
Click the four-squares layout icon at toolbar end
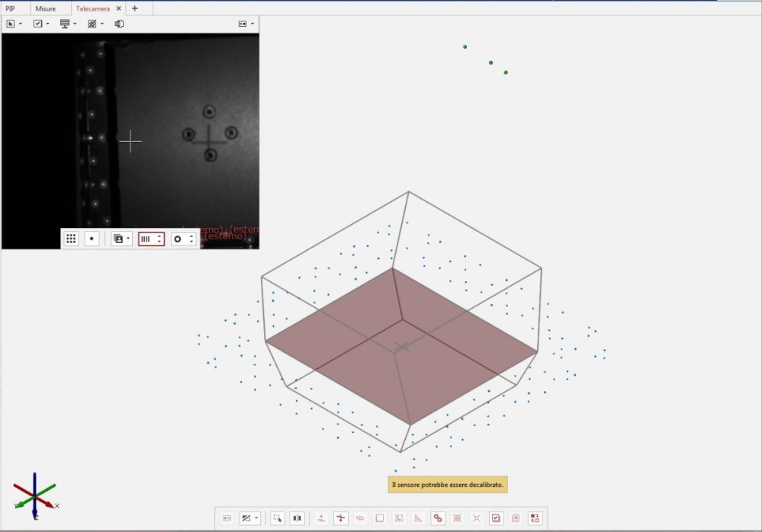535,518
